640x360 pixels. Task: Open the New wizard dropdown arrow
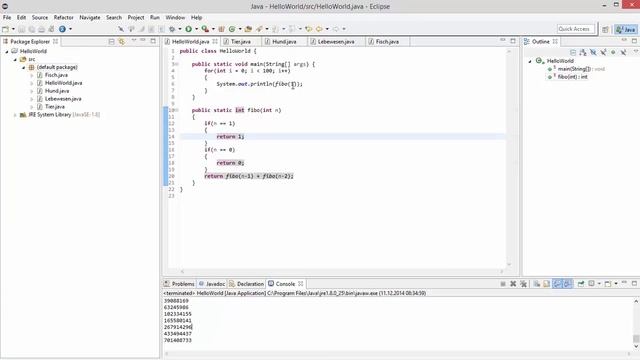coord(13,29)
